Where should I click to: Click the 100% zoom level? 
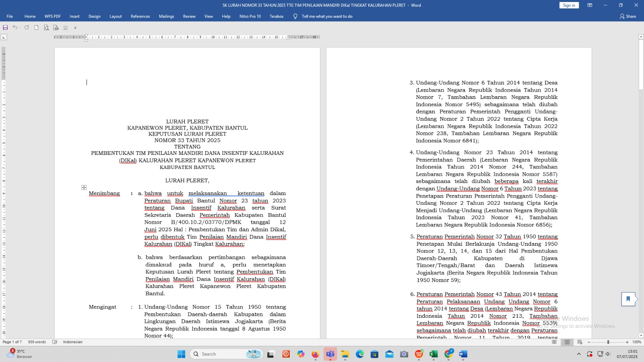(x=637, y=342)
